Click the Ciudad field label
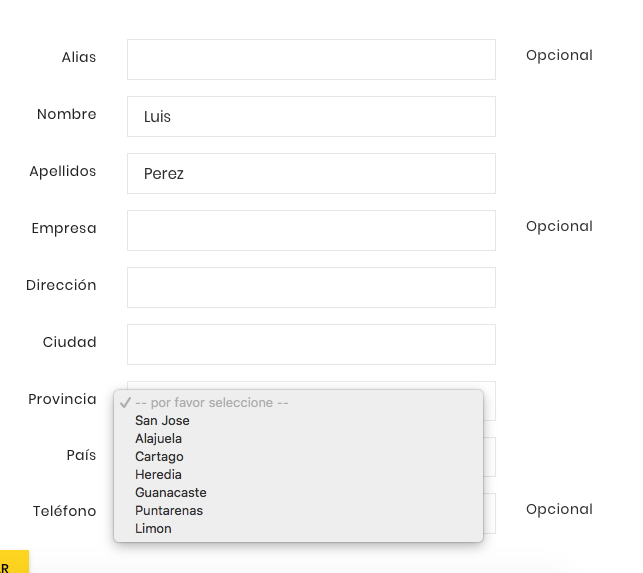The width and height of the screenshot is (643, 573). [69, 342]
